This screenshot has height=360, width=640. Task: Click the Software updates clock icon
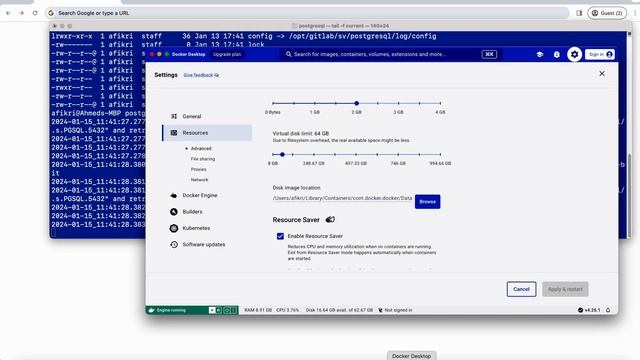174,244
